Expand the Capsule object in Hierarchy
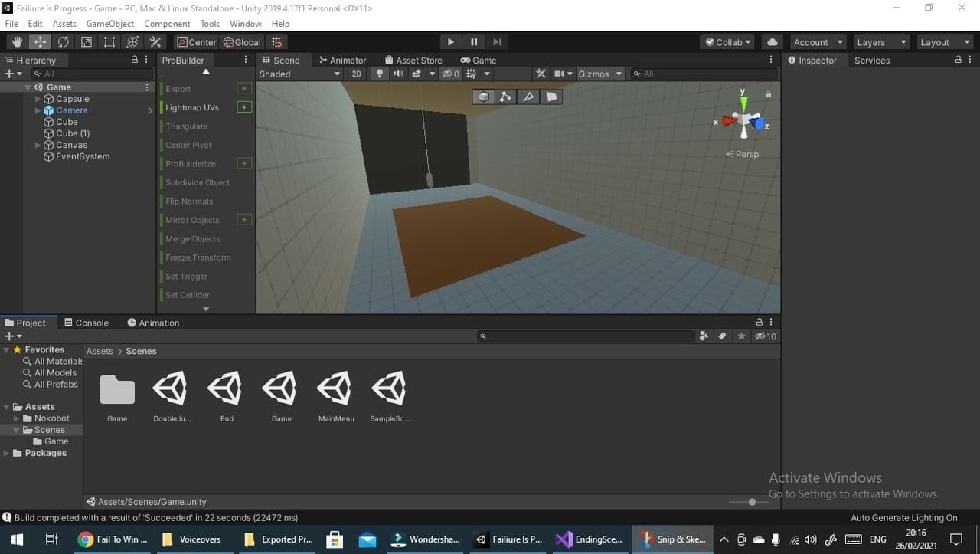 [38, 99]
